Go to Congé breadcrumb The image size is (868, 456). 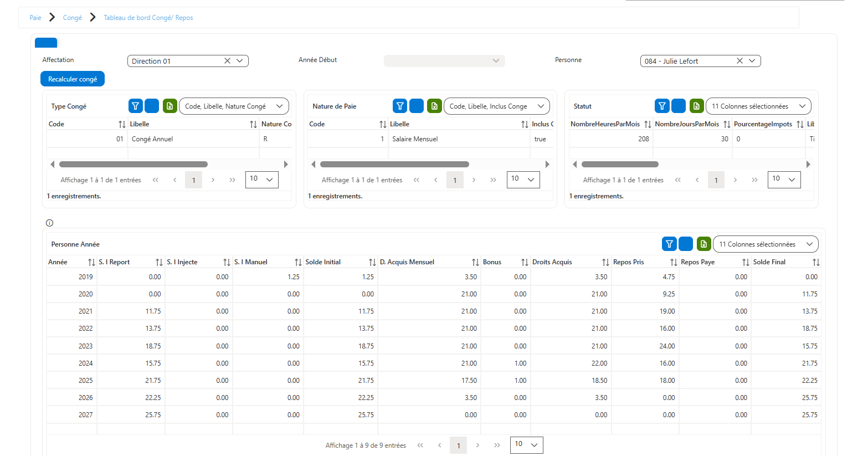point(73,18)
